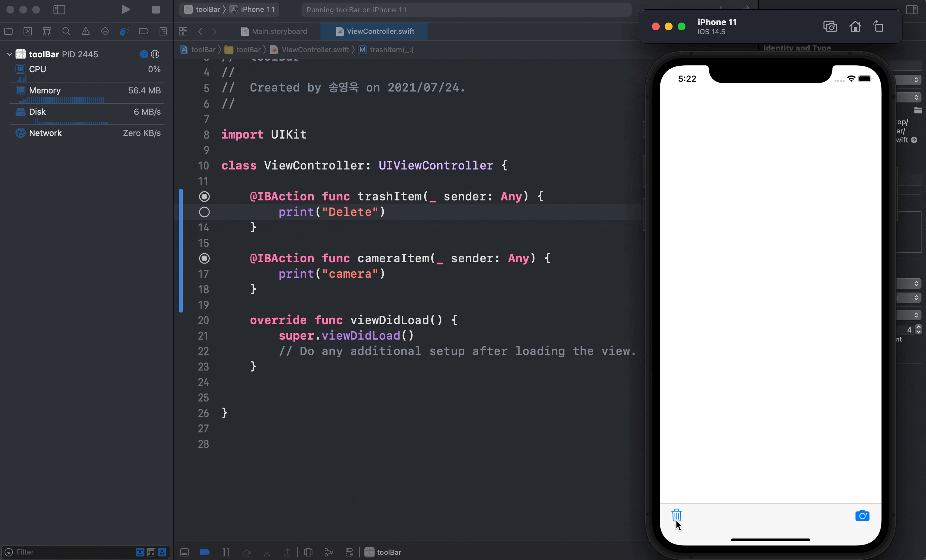Deactivate breakpoints in the debug bar
Screen dimensions: 926x560
click(205, 552)
